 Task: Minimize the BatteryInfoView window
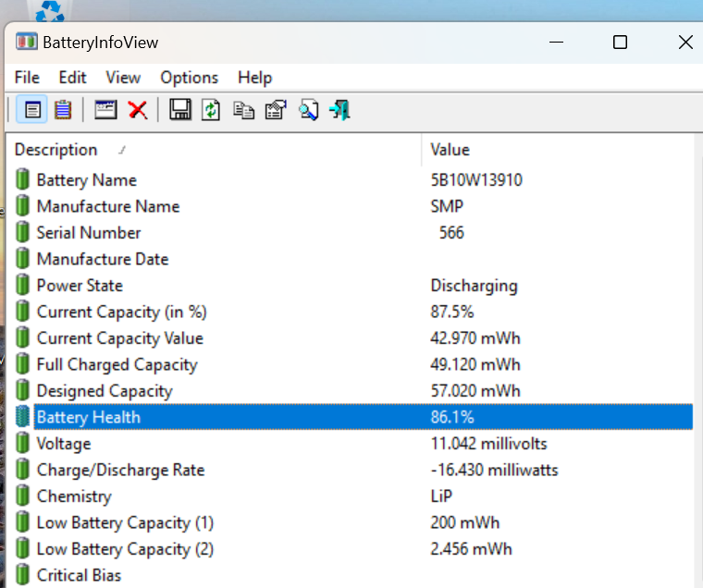(557, 43)
